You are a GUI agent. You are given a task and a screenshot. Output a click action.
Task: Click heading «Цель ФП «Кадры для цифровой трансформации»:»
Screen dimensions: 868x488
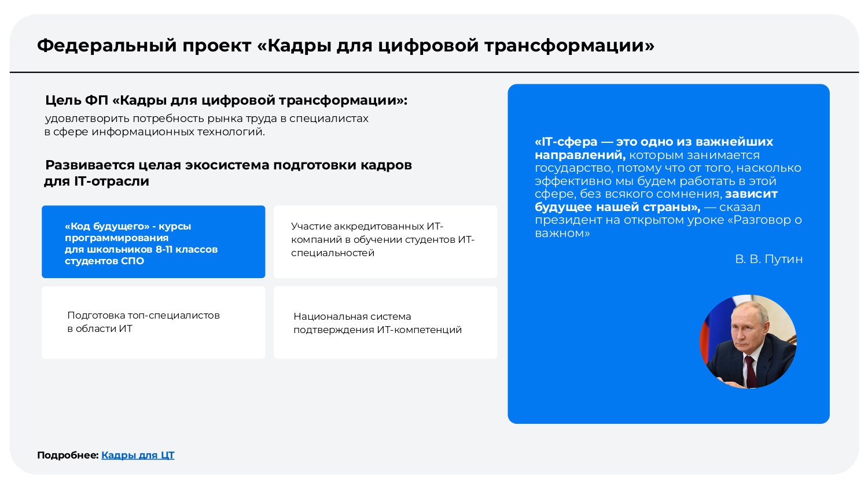[x=226, y=100]
